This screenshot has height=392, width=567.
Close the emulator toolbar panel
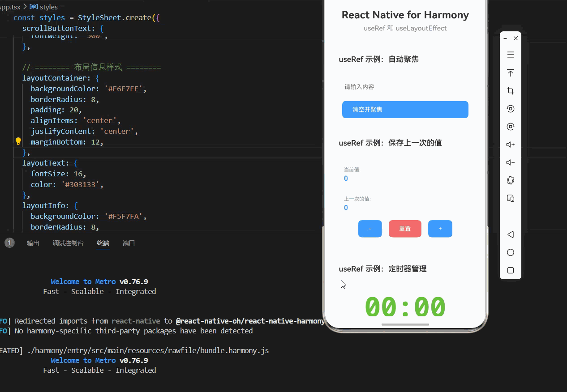[515, 38]
